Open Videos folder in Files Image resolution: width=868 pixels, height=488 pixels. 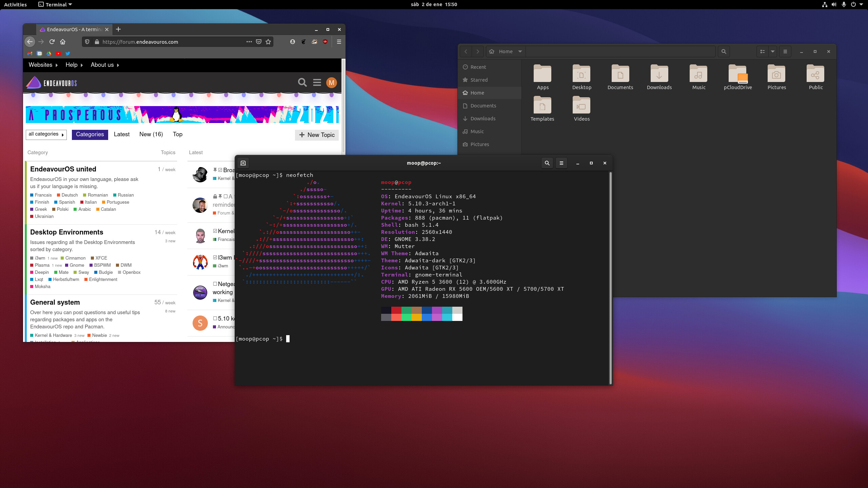click(581, 109)
